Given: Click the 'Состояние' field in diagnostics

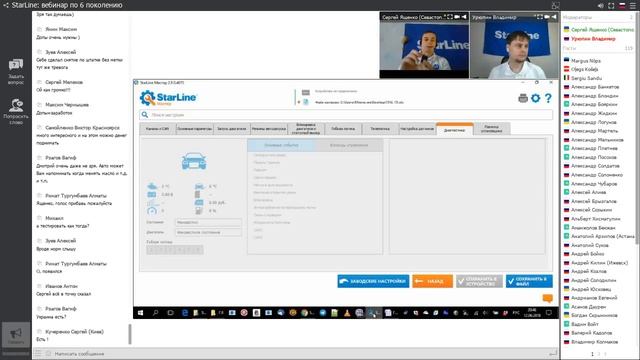Looking at the screenshot, I should [208, 222].
